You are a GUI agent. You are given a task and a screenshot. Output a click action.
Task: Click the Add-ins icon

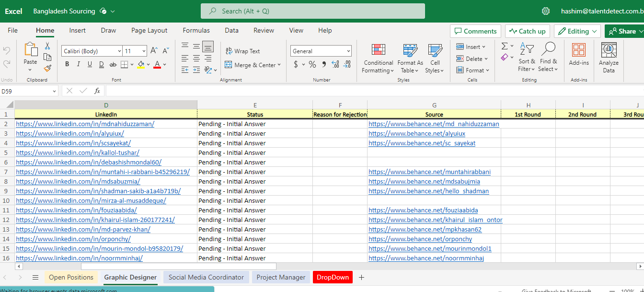click(x=578, y=50)
